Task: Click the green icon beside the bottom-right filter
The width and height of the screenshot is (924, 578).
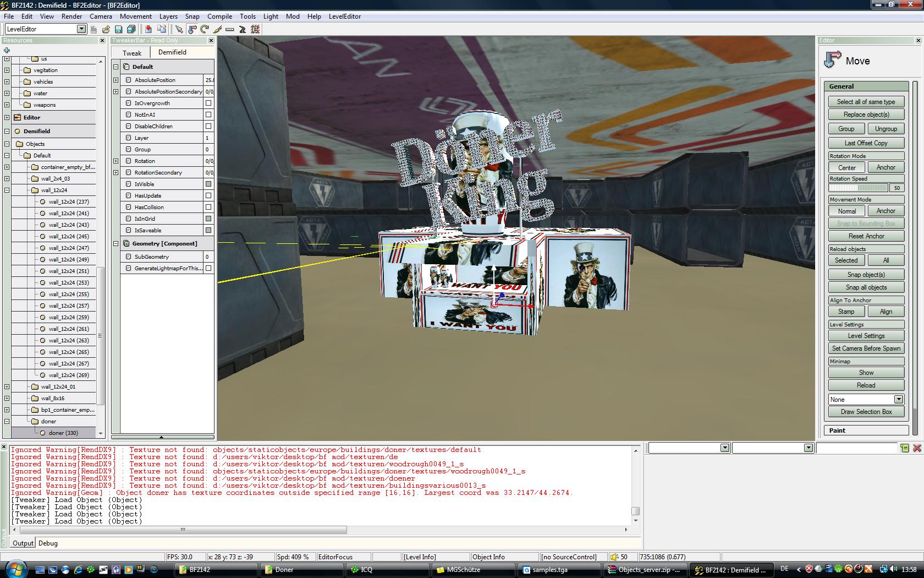Action: [905, 448]
